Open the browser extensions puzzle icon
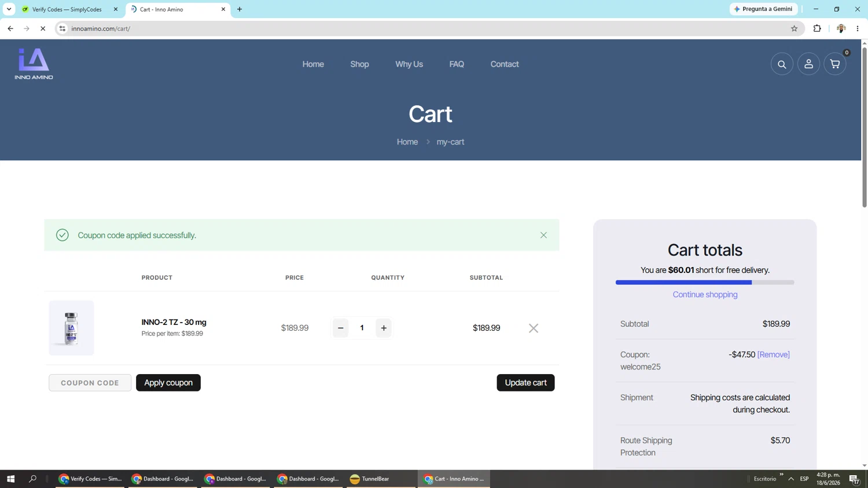This screenshot has height=488, width=868. [817, 28]
